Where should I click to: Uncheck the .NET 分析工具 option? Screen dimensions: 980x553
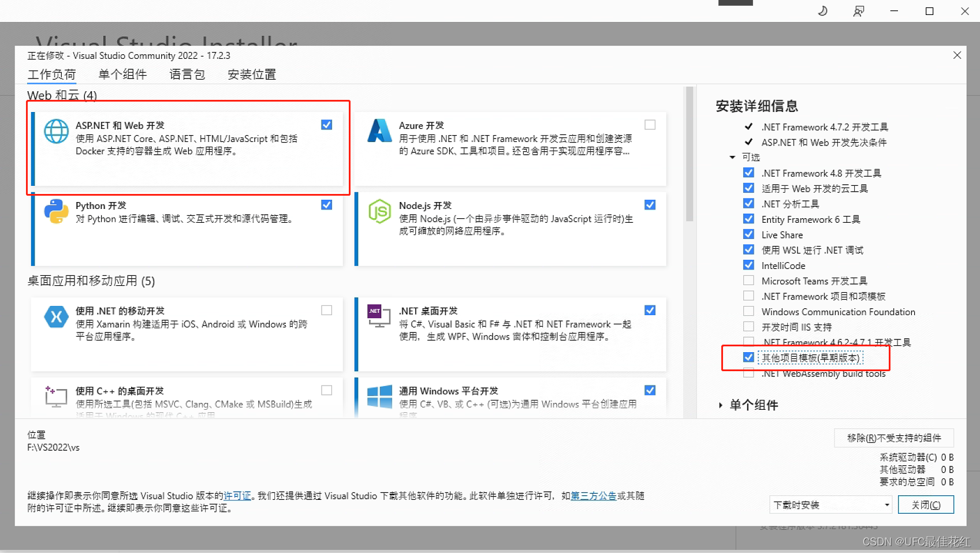pos(749,203)
